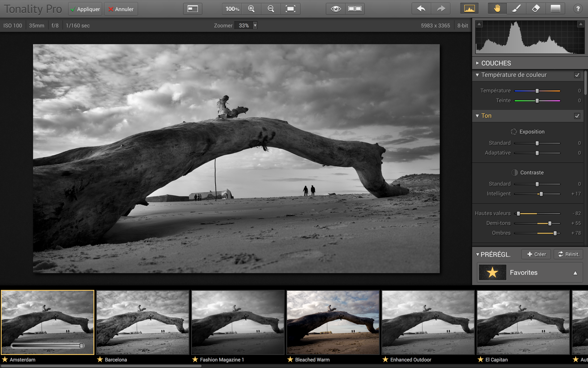Set zoom to 100% in toolbar
The height and width of the screenshot is (368, 588).
[232, 9]
